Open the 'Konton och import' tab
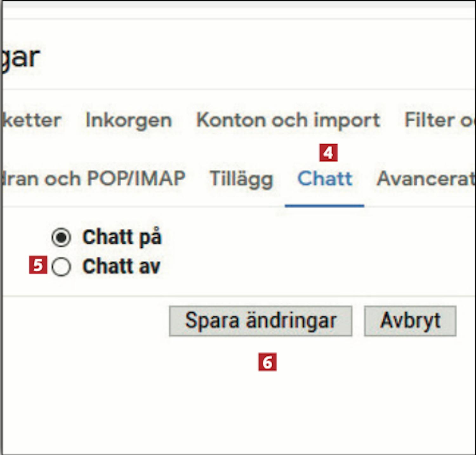Viewport: 476px width, 455px height. coord(288,120)
